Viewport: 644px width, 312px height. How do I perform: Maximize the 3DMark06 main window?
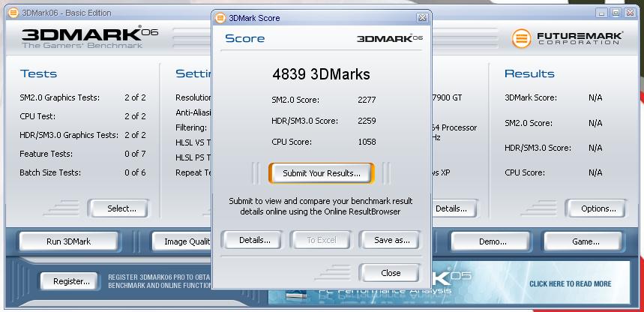[616, 13]
